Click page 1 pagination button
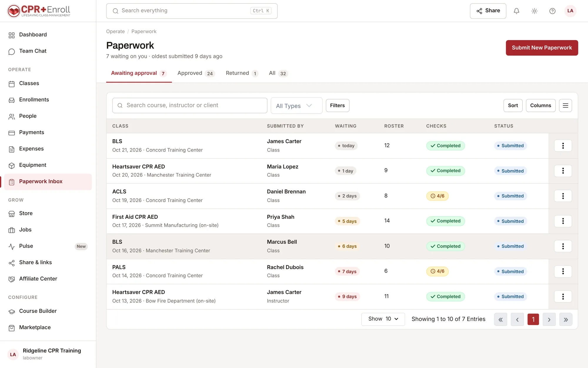Image resolution: width=588 pixels, height=368 pixels. tap(533, 319)
